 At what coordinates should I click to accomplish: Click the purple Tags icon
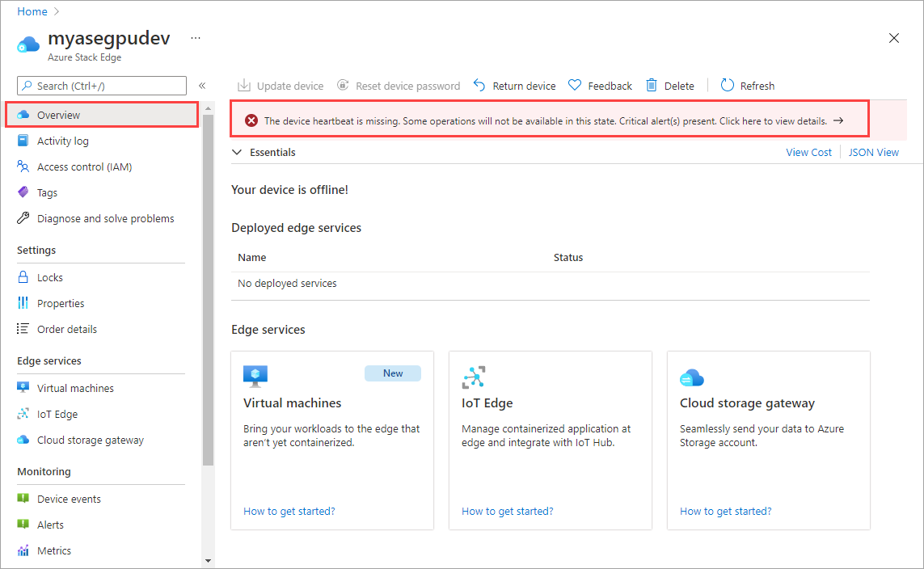[x=23, y=192]
